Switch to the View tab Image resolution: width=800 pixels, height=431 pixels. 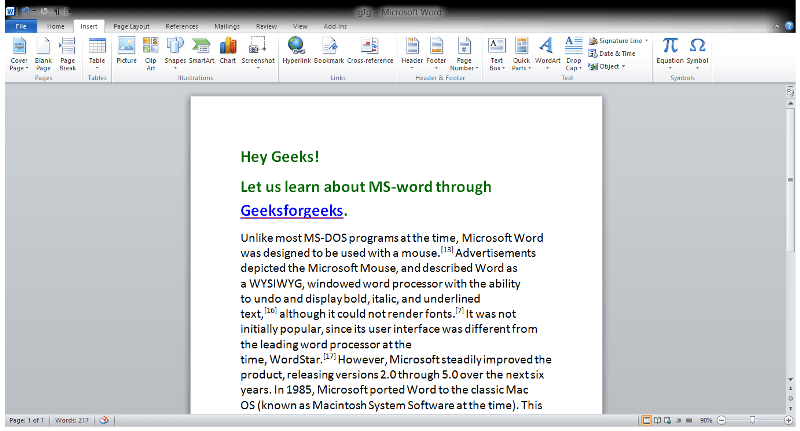coord(300,27)
